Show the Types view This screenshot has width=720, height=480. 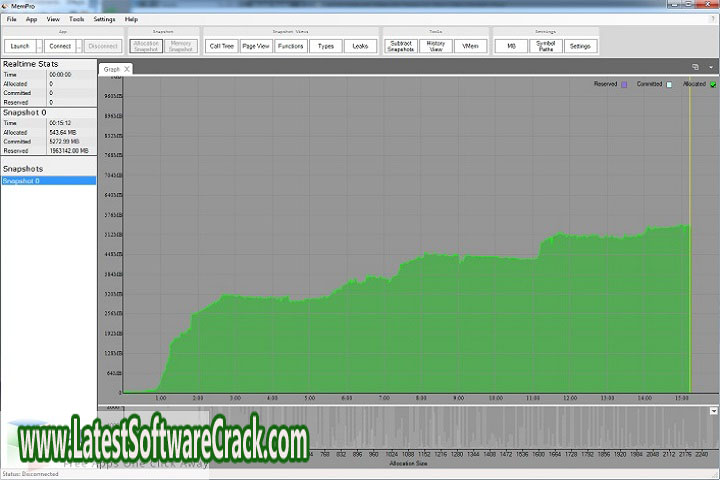point(326,46)
